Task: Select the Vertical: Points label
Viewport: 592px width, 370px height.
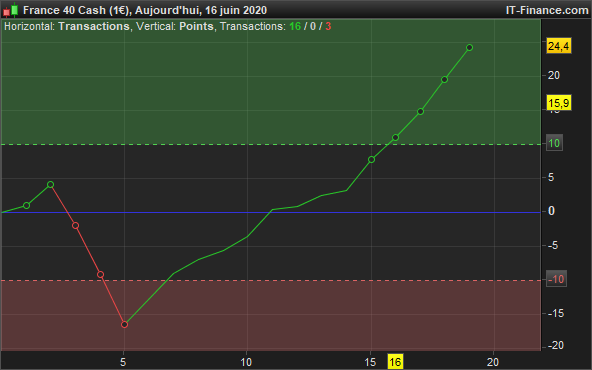Action: [175, 26]
